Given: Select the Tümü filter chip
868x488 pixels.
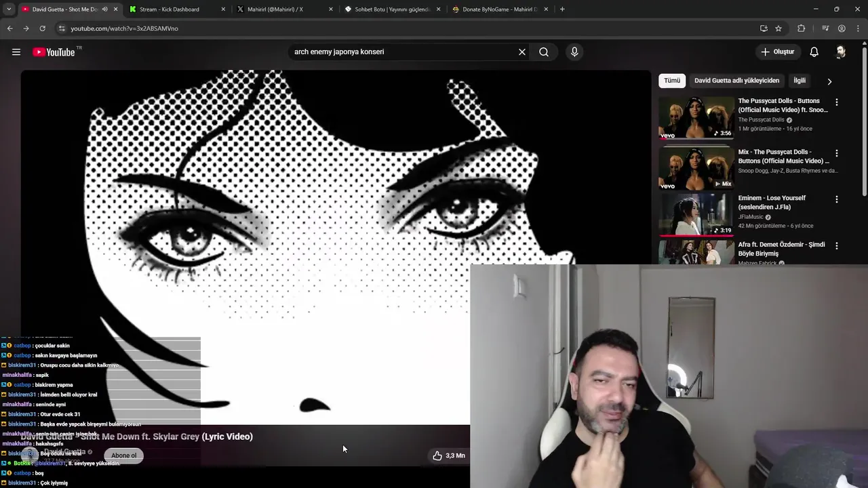Looking at the screenshot, I should 672,81.
